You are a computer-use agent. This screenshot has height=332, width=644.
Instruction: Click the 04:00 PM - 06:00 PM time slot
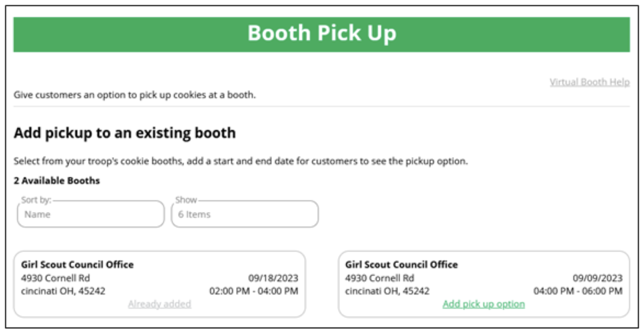pos(578,291)
